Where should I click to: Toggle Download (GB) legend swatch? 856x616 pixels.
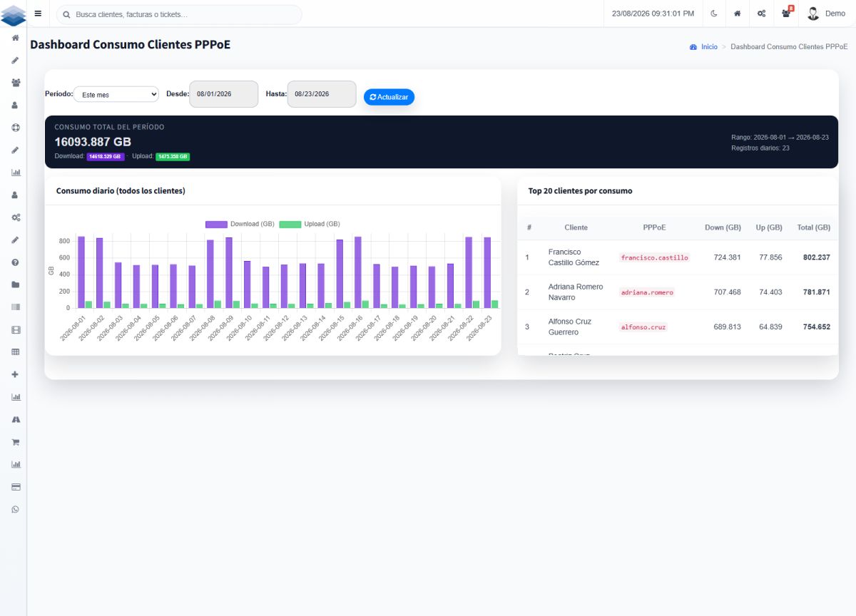pyautogui.click(x=216, y=224)
